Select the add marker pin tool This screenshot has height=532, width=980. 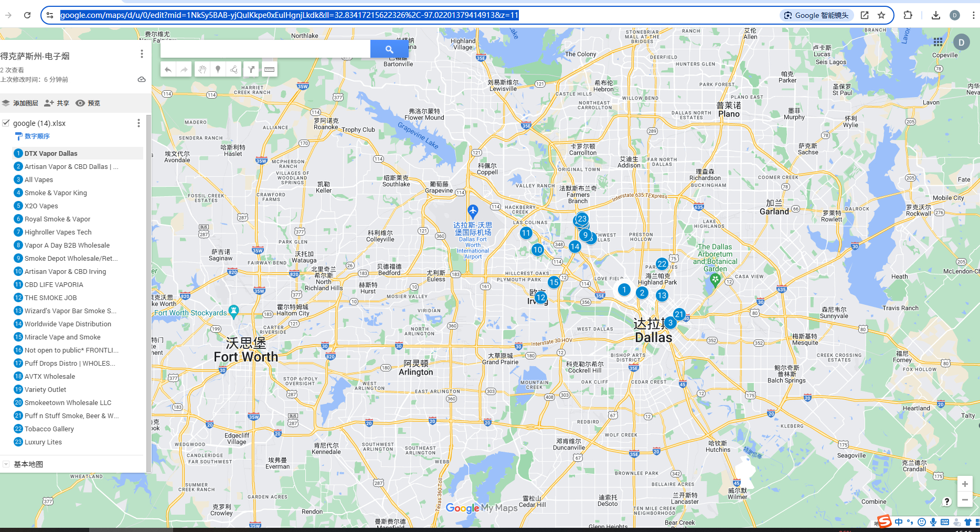point(218,69)
